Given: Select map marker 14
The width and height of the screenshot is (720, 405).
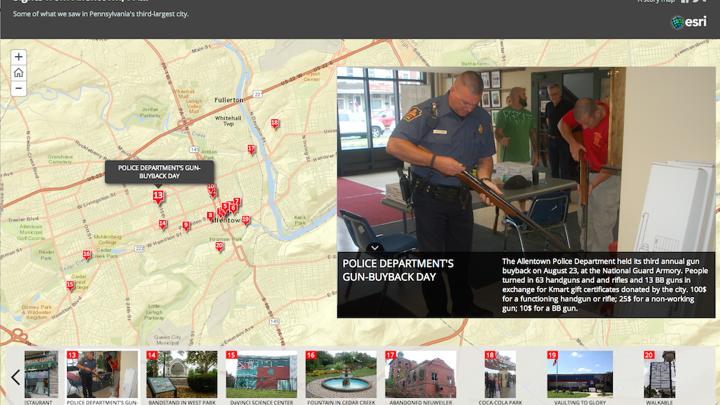Looking at the screenshot, I should 162,225.
